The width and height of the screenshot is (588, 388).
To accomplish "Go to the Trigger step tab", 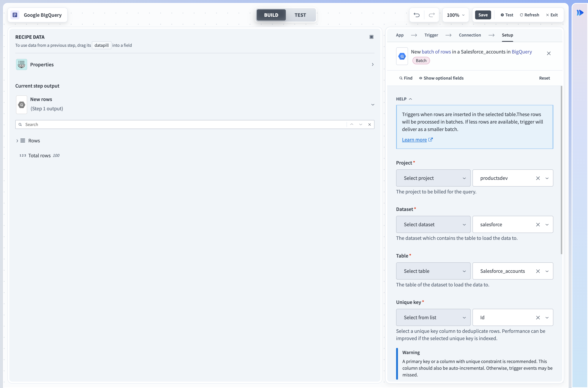I will point(431,35).
